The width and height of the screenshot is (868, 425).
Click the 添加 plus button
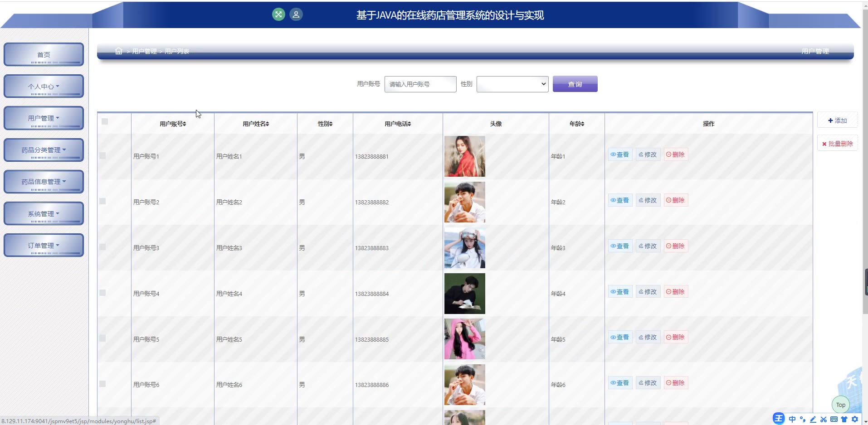(x=837, y=121)
